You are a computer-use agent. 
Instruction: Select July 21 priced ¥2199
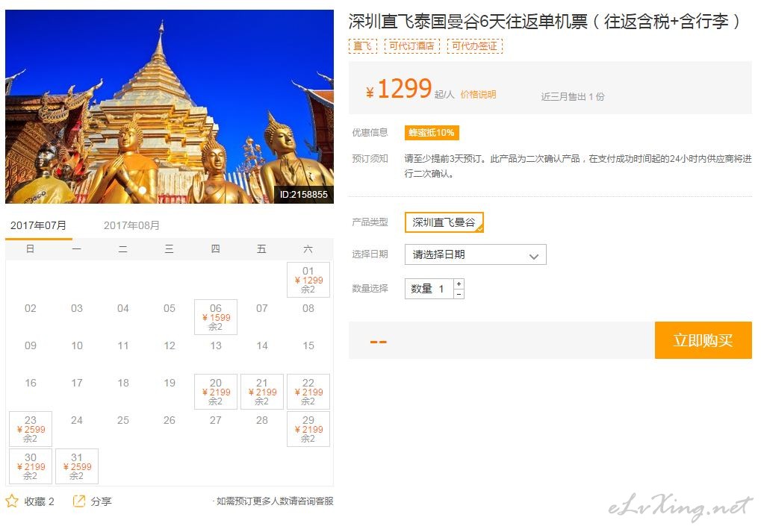coord(262,392)
